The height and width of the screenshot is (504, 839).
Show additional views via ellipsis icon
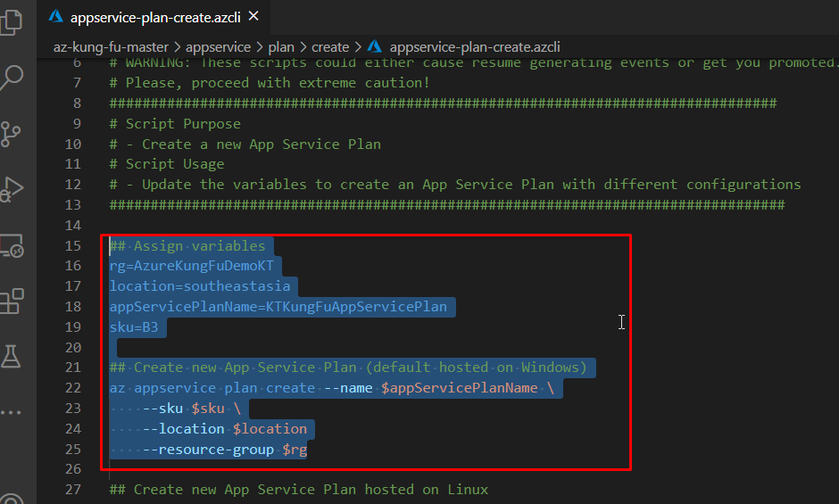[x=12, y=412]
